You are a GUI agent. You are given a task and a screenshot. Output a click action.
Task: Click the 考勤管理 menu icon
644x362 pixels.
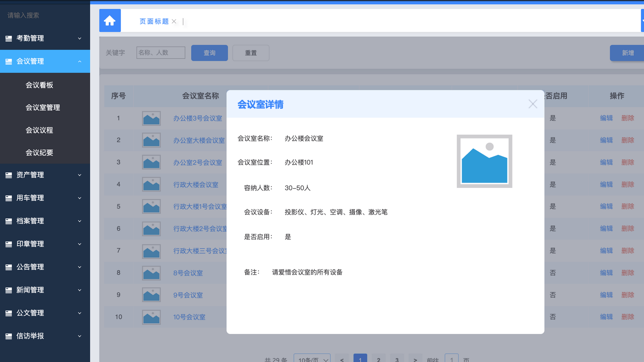point(9,38)
